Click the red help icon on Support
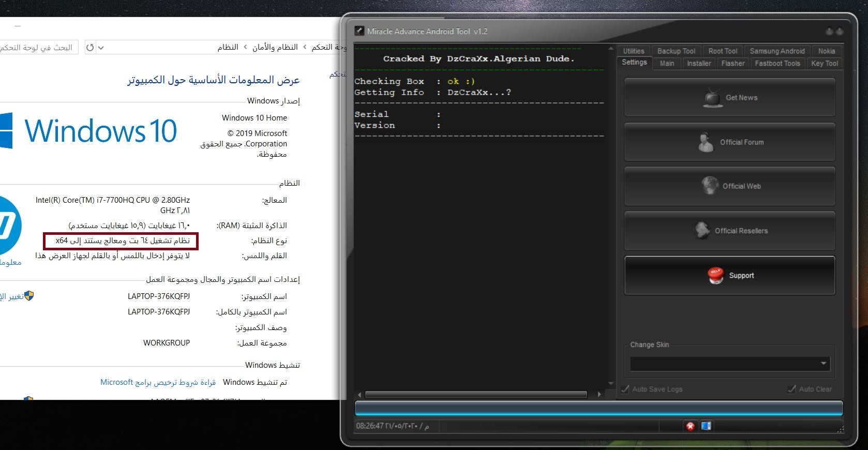 coord(716,276)
